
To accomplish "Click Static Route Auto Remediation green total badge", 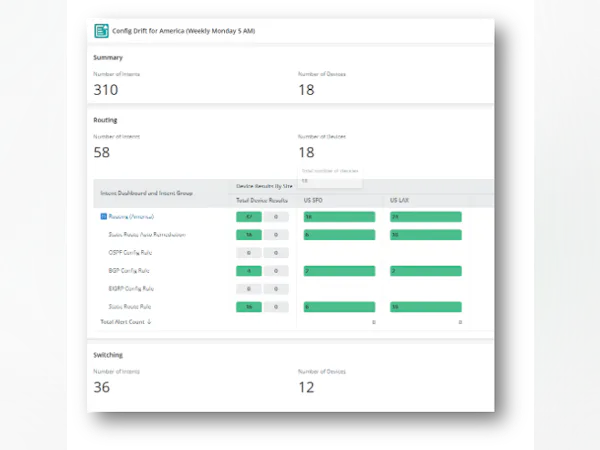I will (x=249, y=235).
